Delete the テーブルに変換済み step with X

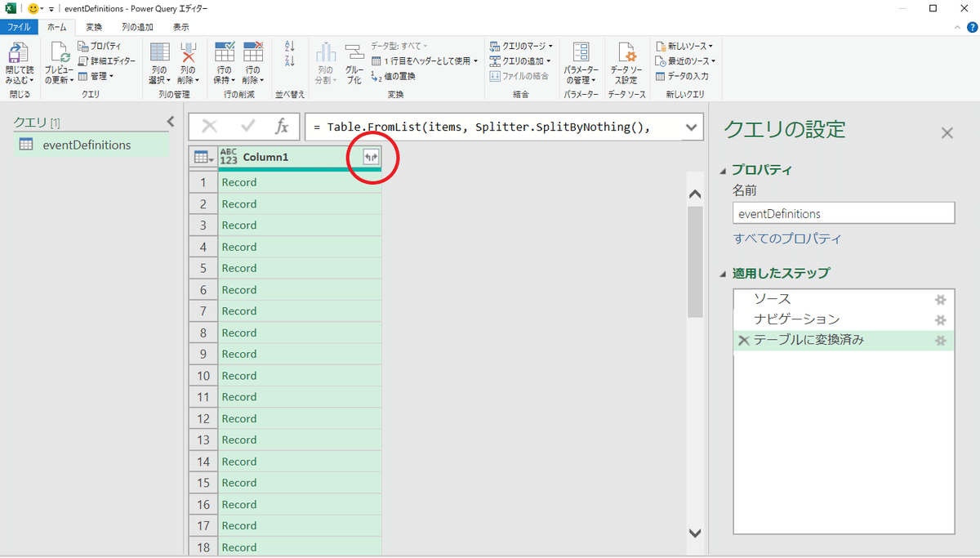tap(743, 341)
